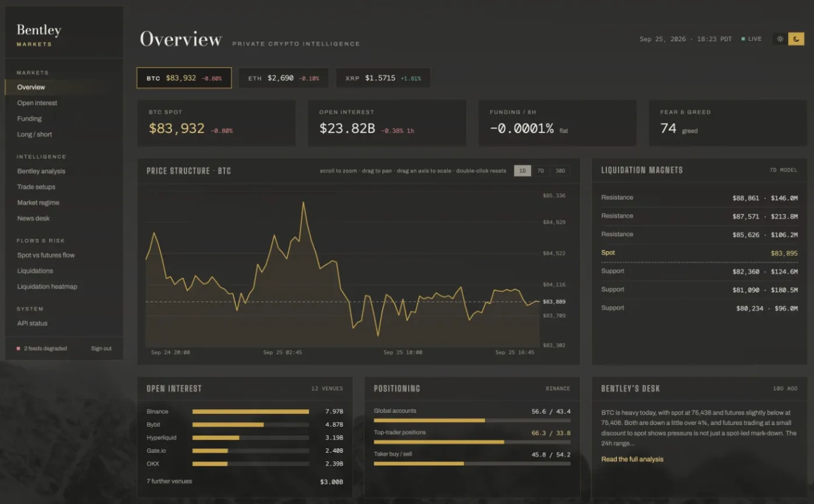Click the Bybit 4.87B row
Image resolution: width=814 pixels, height=504 pixels.
pos(245,424)
